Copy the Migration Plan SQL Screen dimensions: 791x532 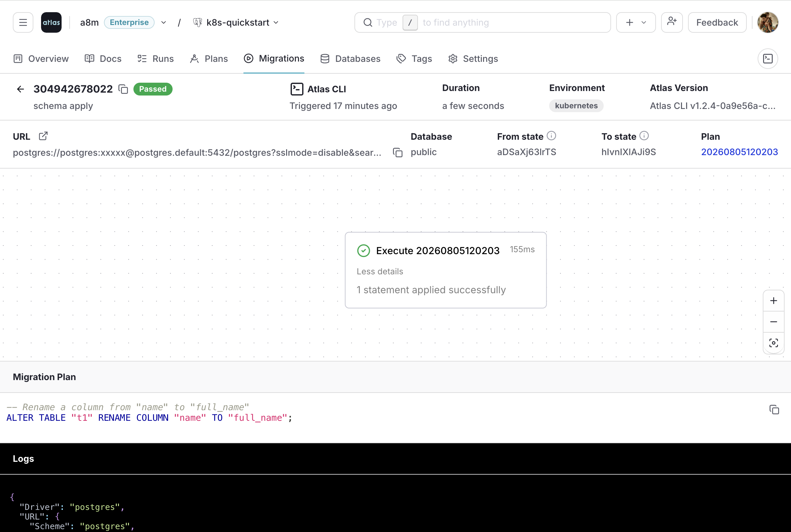point(774,410)
